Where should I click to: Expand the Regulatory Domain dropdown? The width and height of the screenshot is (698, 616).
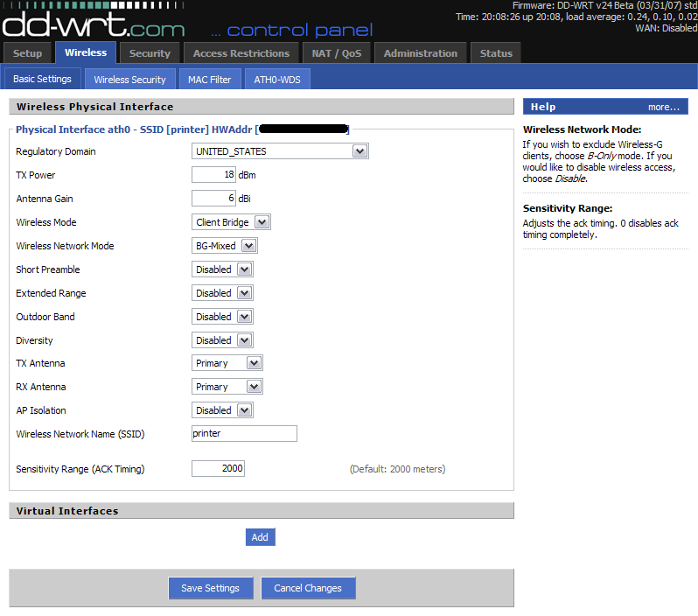point(280,151)
